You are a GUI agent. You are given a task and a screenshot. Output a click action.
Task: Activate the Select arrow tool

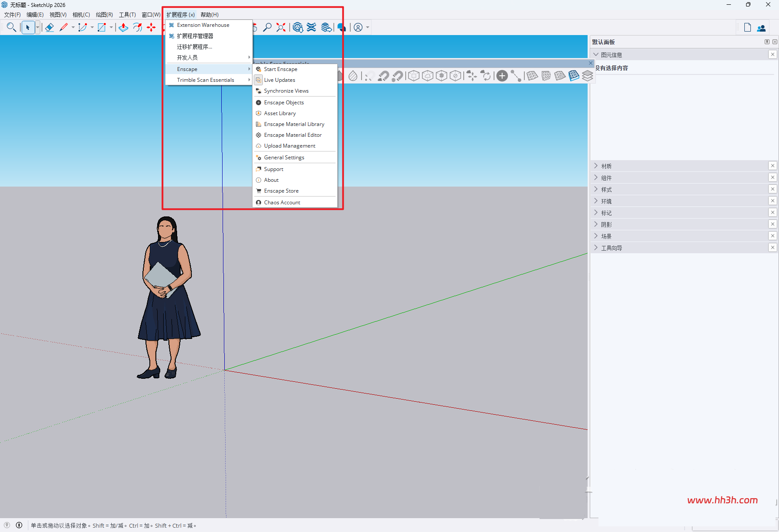(x=28, y=27)
